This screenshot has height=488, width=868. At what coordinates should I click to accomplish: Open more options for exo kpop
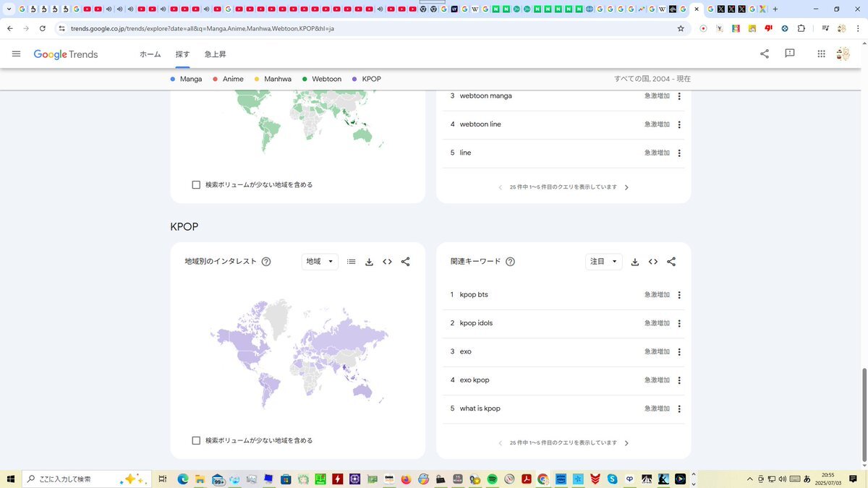tap(679, 380)
